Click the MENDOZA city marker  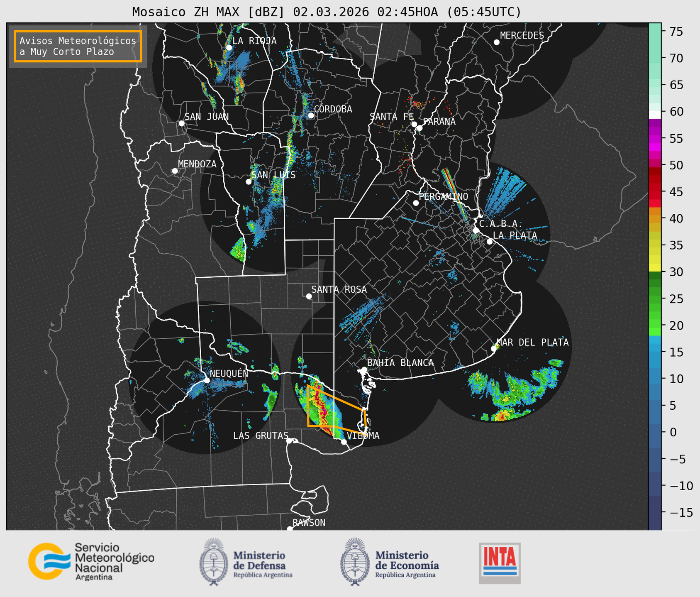(175, 171)
